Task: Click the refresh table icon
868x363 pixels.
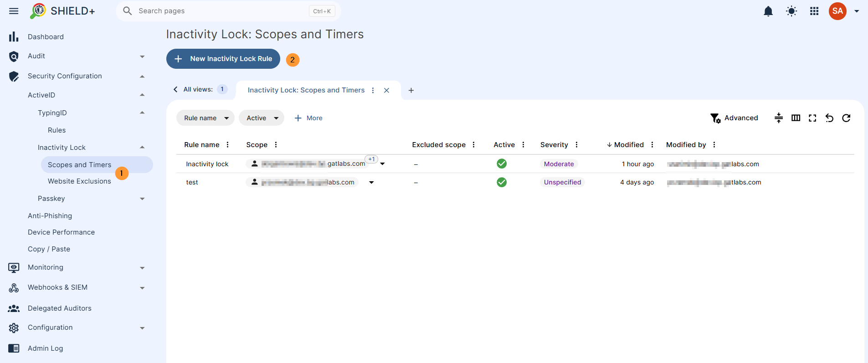Action: [846, 118]
